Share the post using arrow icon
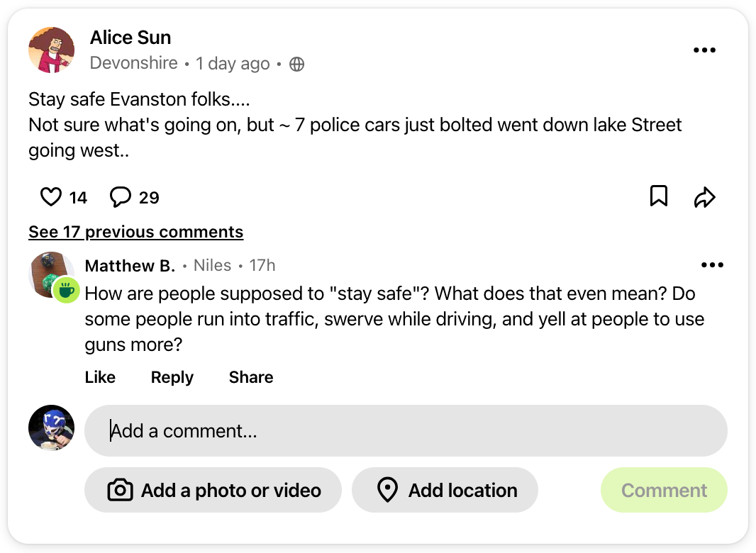Viewport: 756px width, 553px height. [704, 197]
